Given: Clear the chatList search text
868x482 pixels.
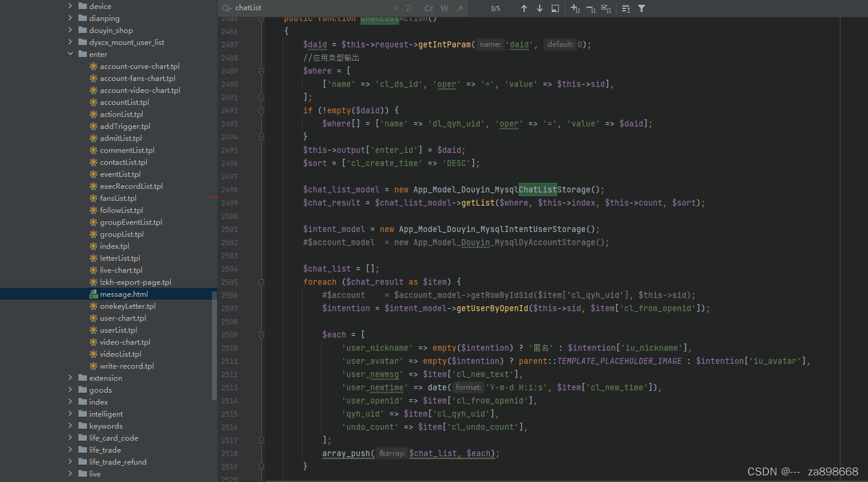Looking at the screenshot, I should tap(395, 8).
